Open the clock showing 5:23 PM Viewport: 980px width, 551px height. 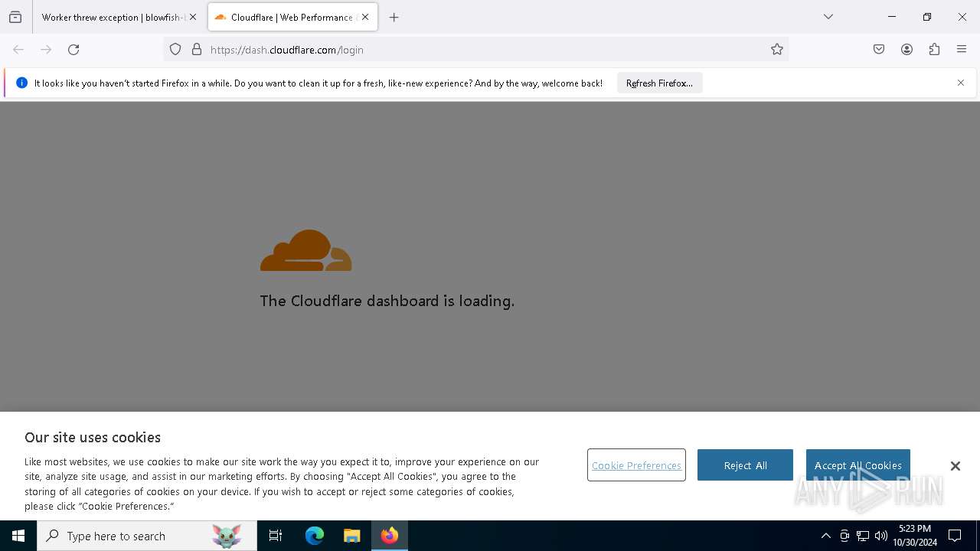915,536
